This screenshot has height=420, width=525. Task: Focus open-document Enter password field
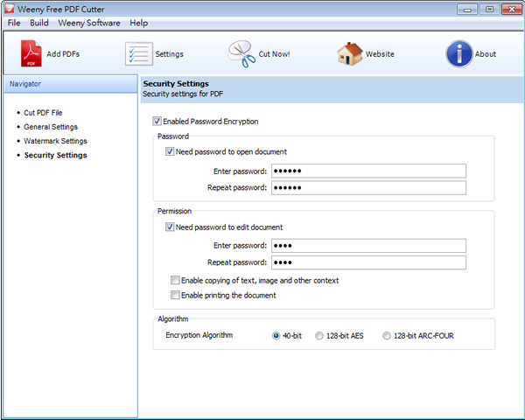click(x=368, y=171)
